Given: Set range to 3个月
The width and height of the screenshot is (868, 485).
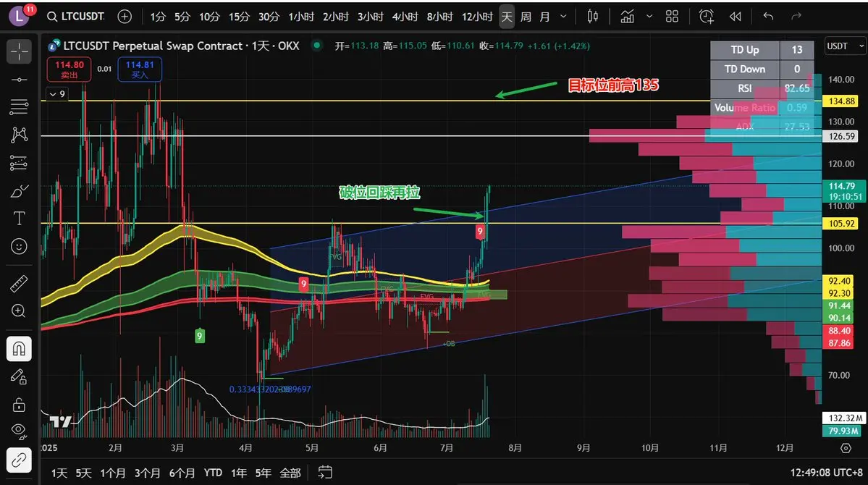Looking at the screenshot, I should (147, 473).
